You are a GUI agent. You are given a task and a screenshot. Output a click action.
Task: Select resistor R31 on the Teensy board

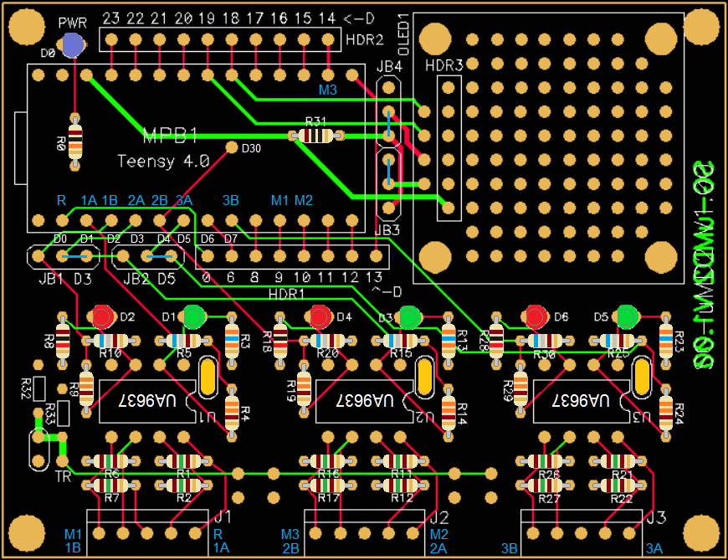pos(315,136)
